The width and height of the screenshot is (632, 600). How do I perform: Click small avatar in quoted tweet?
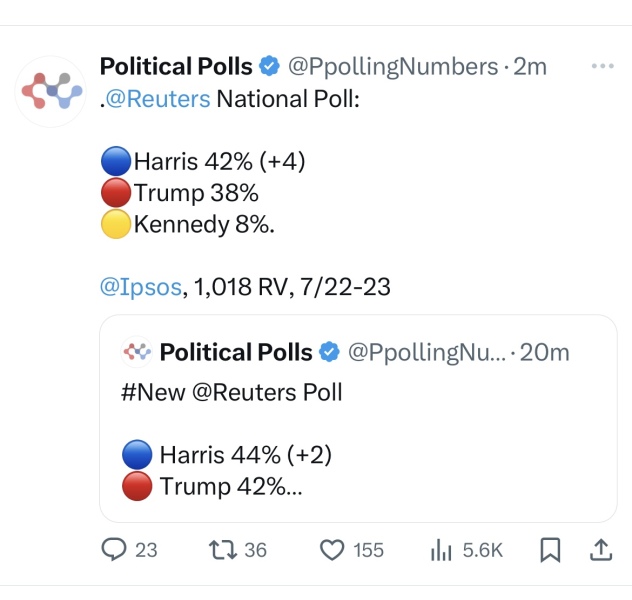(x=136, y=352)
